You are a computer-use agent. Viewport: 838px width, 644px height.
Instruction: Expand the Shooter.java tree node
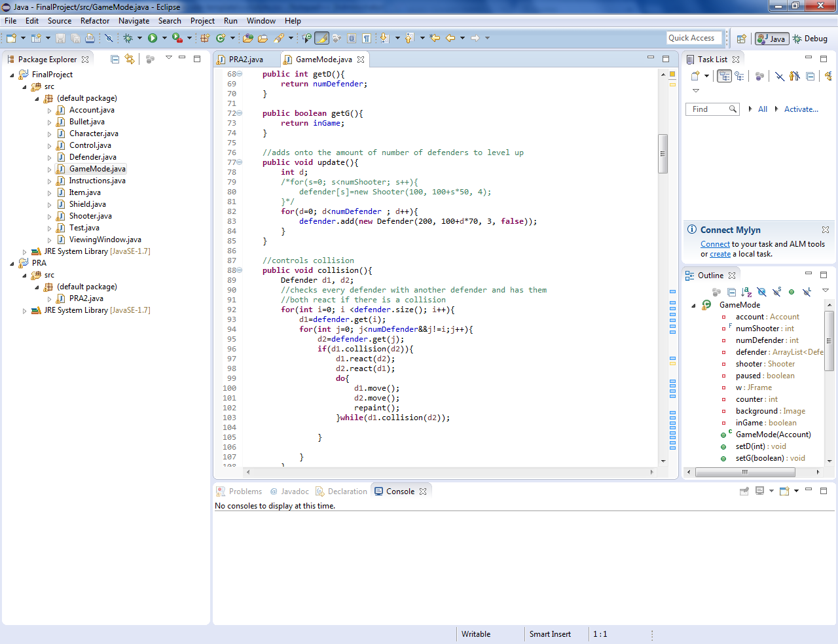(49, 216)
